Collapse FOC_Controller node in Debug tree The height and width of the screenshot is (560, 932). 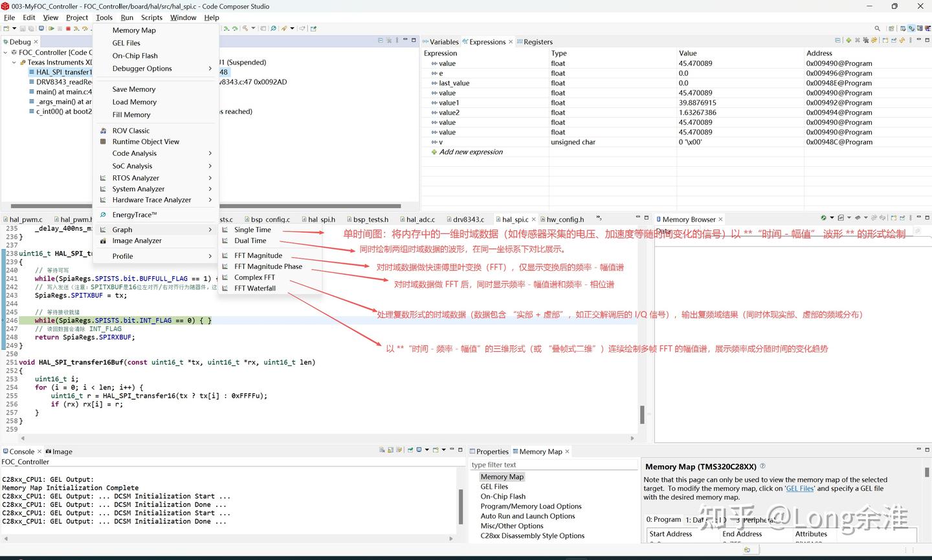pos(6,52)
